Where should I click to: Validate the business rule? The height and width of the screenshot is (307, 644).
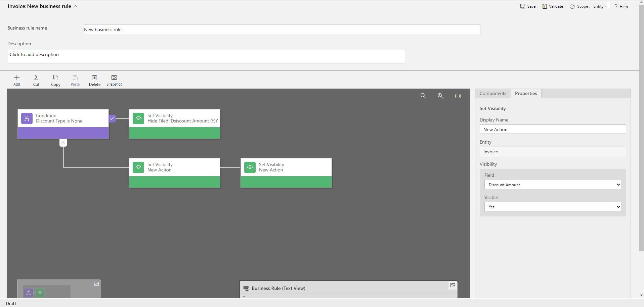(x=553, y=6)
